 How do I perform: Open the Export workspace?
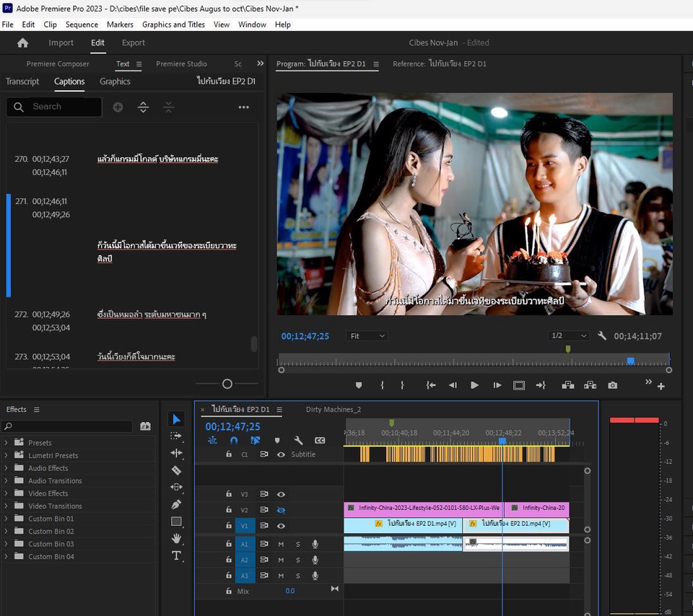[134, 43]
